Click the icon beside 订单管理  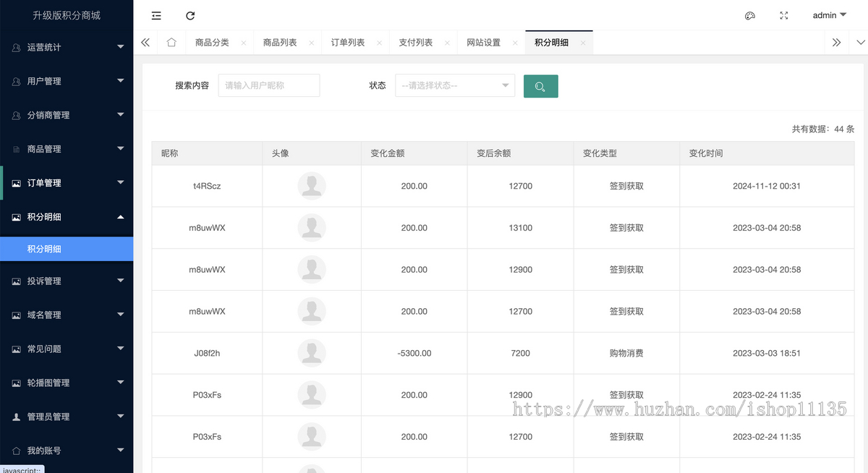click(17, 184)
